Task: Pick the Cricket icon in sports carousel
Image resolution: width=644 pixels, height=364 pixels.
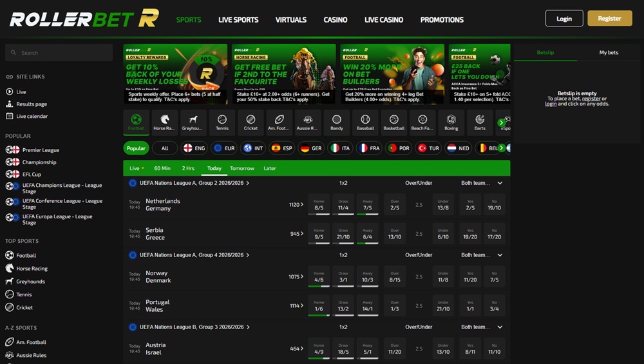Action: (x=251, y=122)
